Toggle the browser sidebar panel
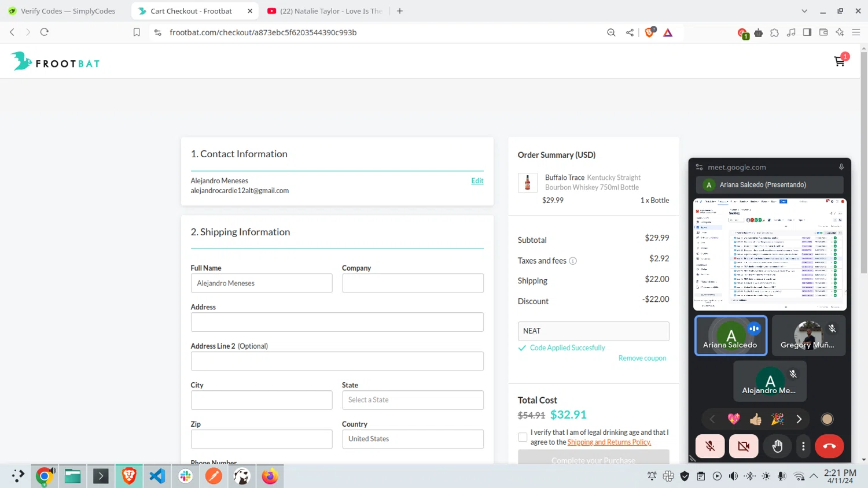Viewport: 868px width, 488px height. pyautogui.click(x=807, y=32)
